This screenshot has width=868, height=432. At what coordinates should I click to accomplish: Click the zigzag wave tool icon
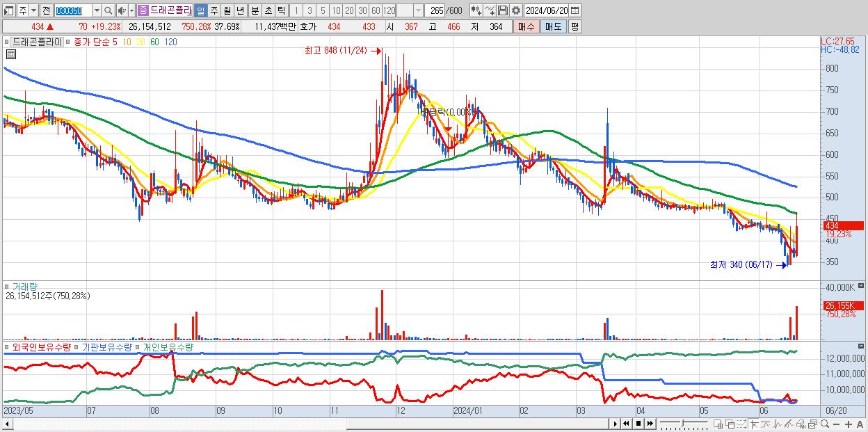(778, 424)
